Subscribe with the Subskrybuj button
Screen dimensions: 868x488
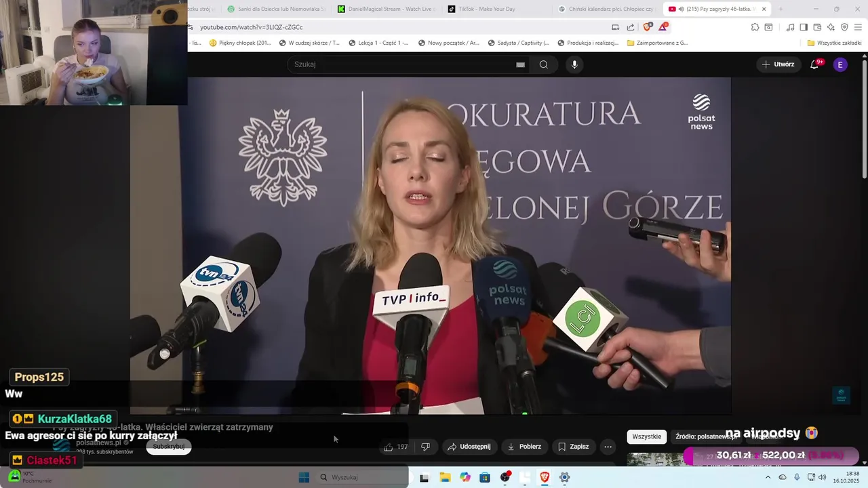click(168, 447)
